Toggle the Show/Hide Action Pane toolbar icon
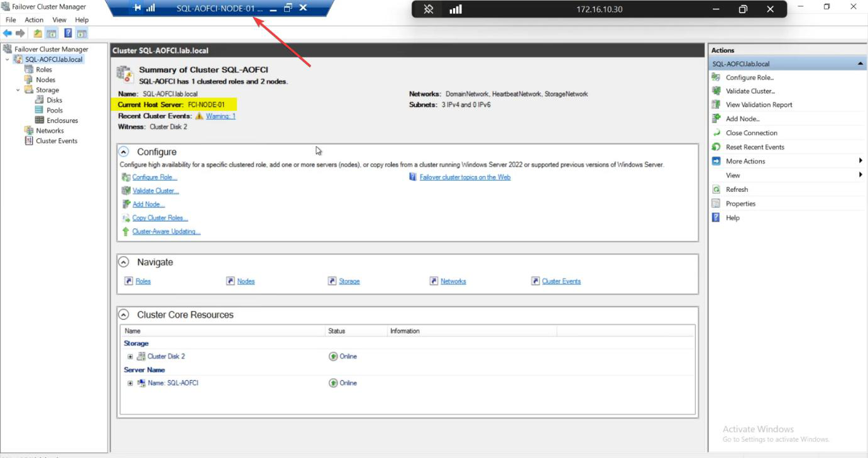Screen dimensions: 868x458 coord(82,33)
